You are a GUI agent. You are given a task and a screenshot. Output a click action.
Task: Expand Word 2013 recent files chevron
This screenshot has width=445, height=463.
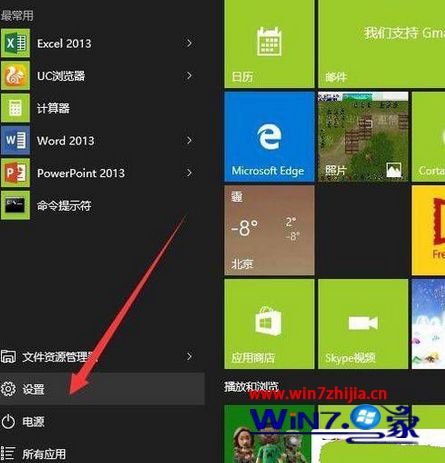point(189,140)
